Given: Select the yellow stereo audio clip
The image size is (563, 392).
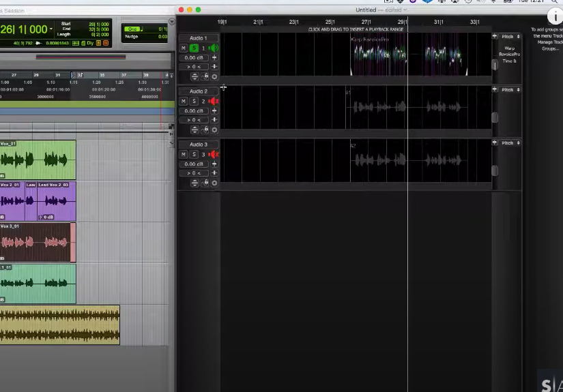Looking at the screenshot, I should coord(59,325).
